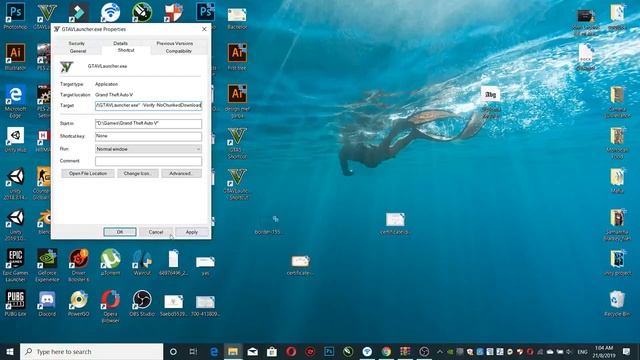Click into the Start in field
This screenshot has height=360, width=640.
[x=148, y=123]
